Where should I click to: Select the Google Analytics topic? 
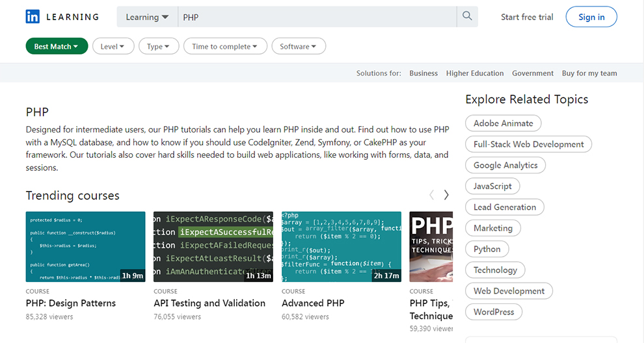click(505, 165)
